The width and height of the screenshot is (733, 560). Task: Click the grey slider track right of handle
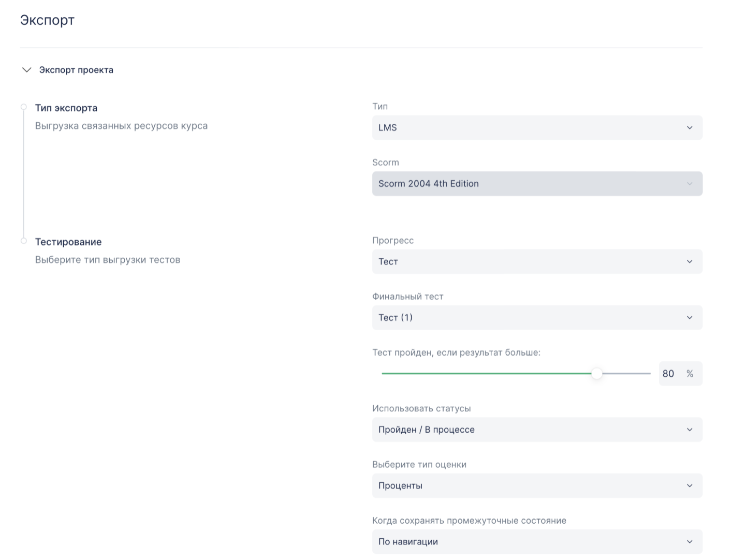click(x=626, y=374)
